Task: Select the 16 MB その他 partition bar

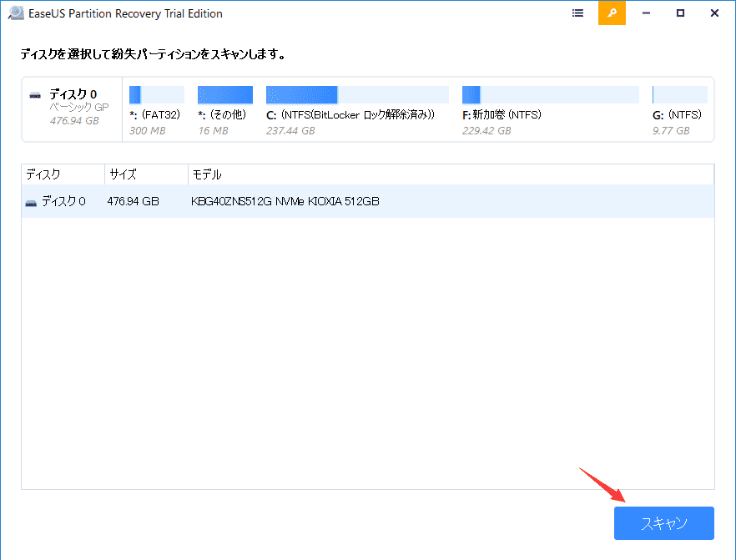Action: coord(224,94)
